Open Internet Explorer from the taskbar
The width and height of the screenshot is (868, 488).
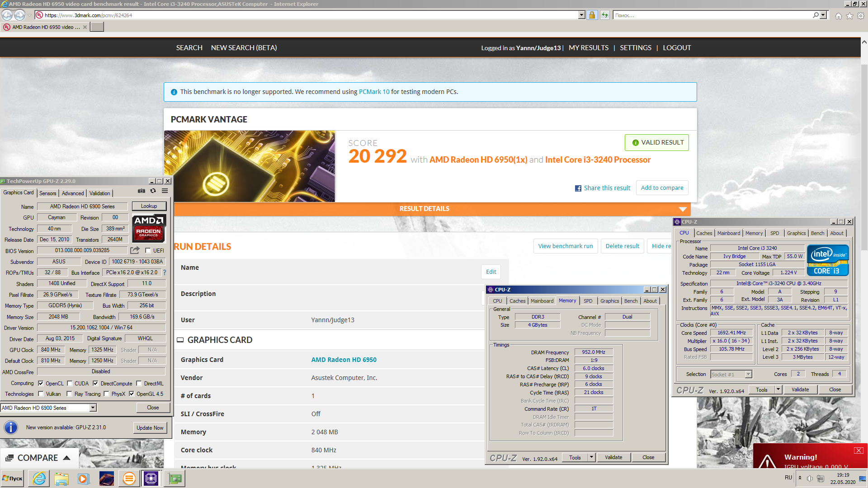click(39, 479)
